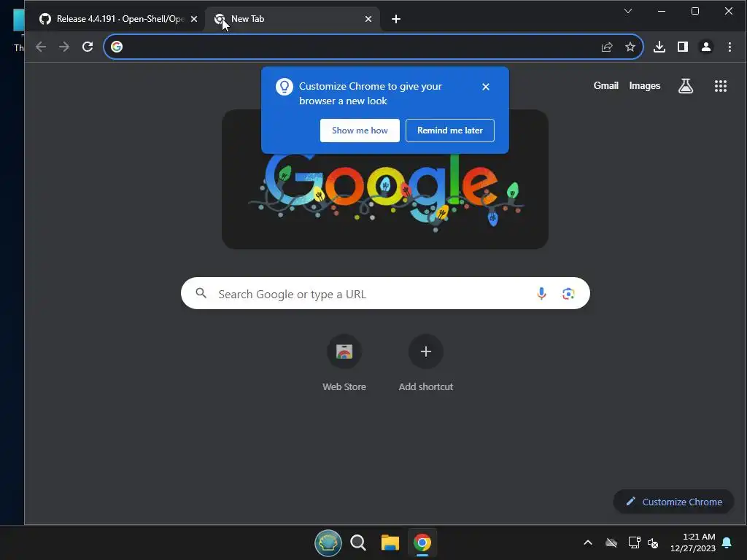Click the Google icon in address bar
This screenshot has width=747, height=560.
coord(117,47)
